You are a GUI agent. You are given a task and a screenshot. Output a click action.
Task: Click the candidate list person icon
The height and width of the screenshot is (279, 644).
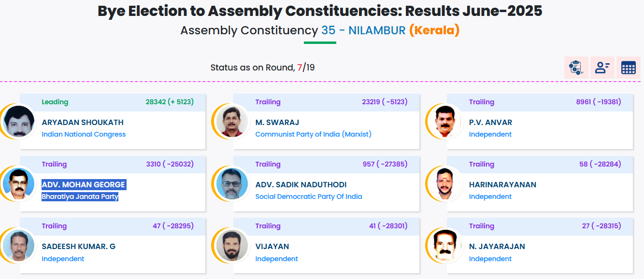[602, 68]
